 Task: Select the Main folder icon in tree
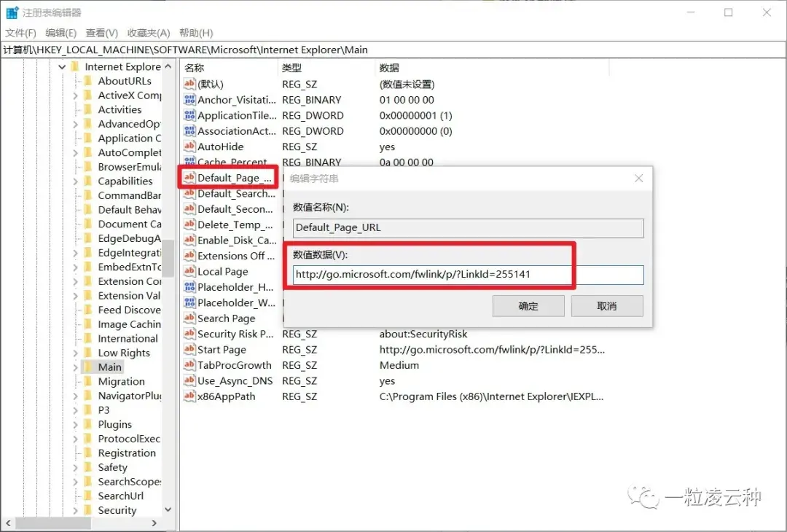(89, 367)
